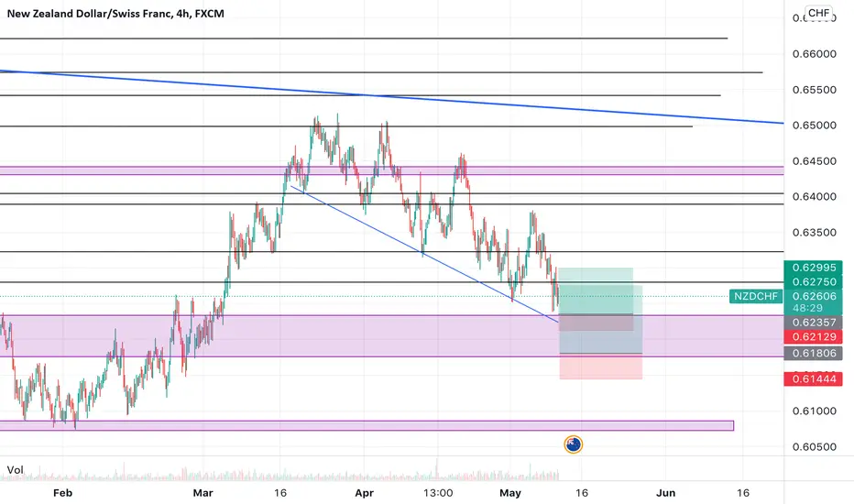This screenshot has height=504, width=854.
Task: Click the Feb date label on time axis
Action: click(x=62, y=493)
